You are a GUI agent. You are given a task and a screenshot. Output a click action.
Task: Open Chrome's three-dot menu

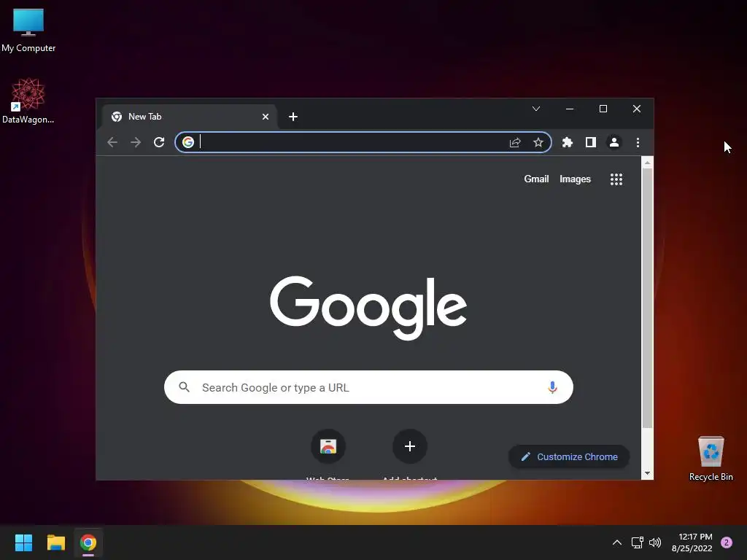coord(638,142)
